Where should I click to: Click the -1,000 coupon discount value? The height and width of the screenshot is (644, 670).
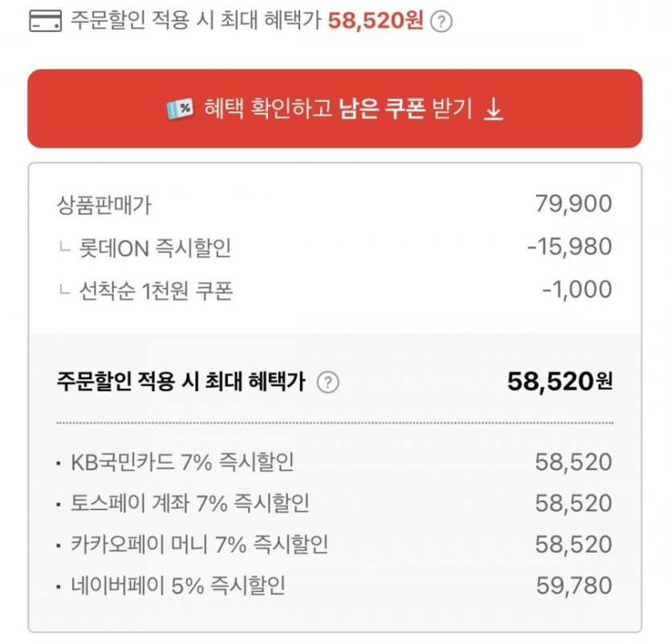(576, 290)
